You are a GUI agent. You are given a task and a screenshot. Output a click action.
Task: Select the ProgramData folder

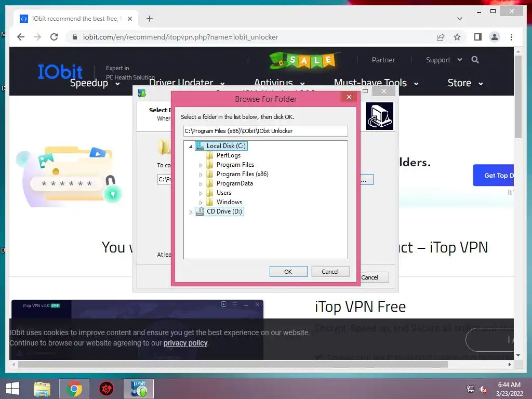click(234, 183)
